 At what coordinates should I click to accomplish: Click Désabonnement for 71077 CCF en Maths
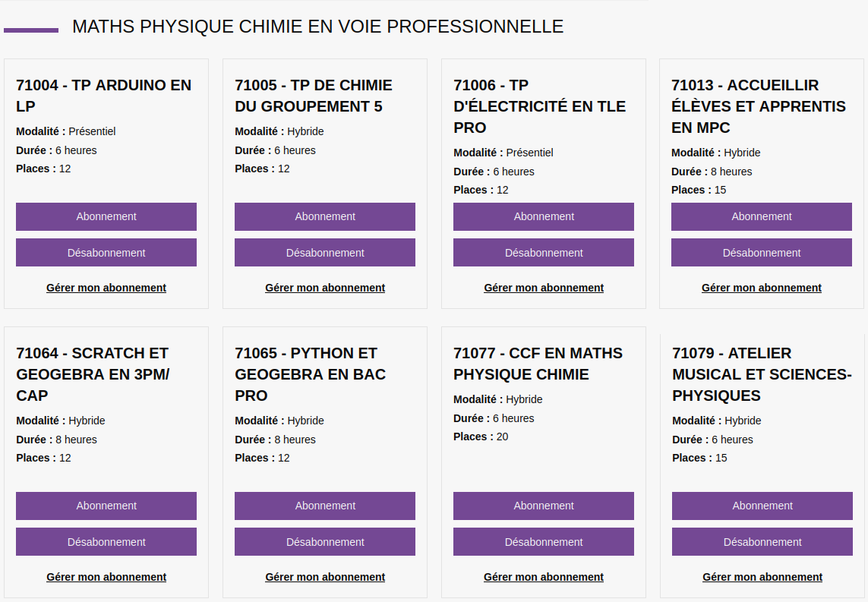tap(544, 542)
